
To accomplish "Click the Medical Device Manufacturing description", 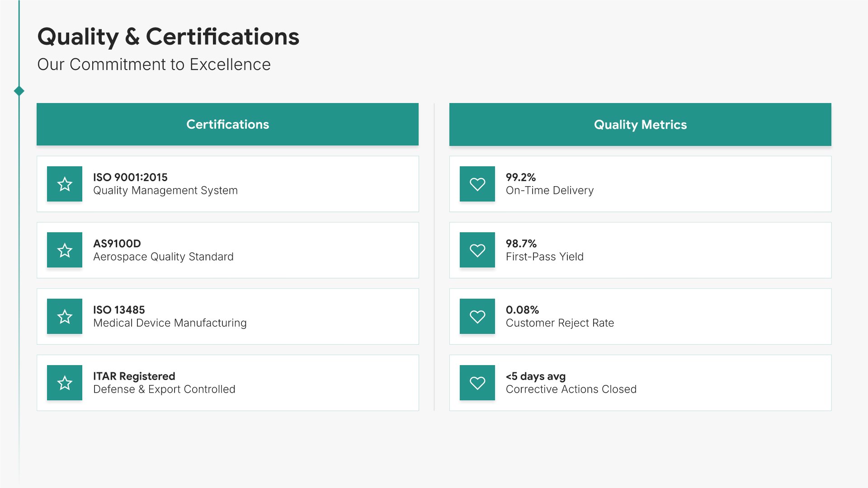I will (170, 323).
